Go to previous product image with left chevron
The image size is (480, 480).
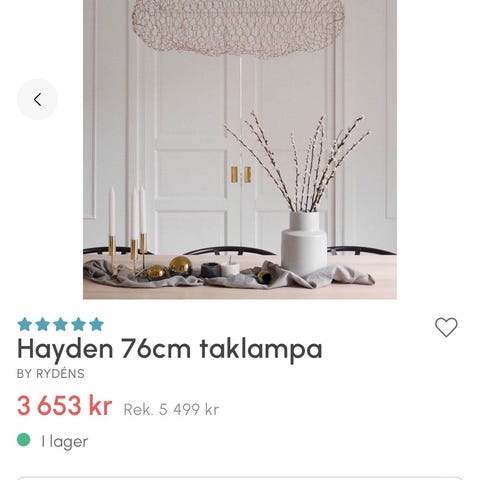[37, 99]
